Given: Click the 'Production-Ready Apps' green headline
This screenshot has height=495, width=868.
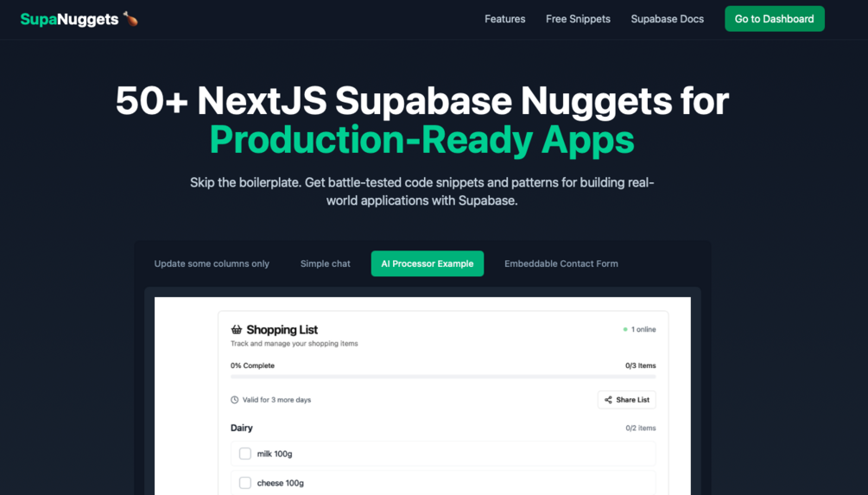Looking at the screenshot, I should [421, 140].
